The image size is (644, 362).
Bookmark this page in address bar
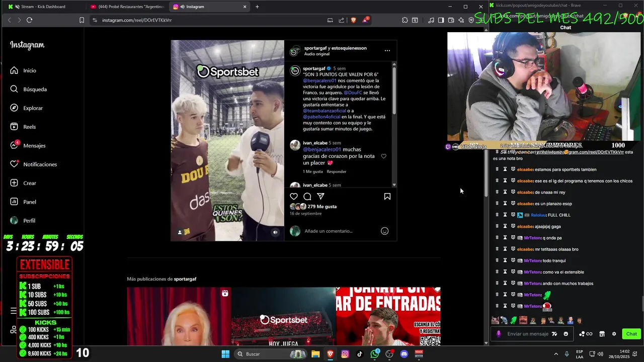coord(82,20)
